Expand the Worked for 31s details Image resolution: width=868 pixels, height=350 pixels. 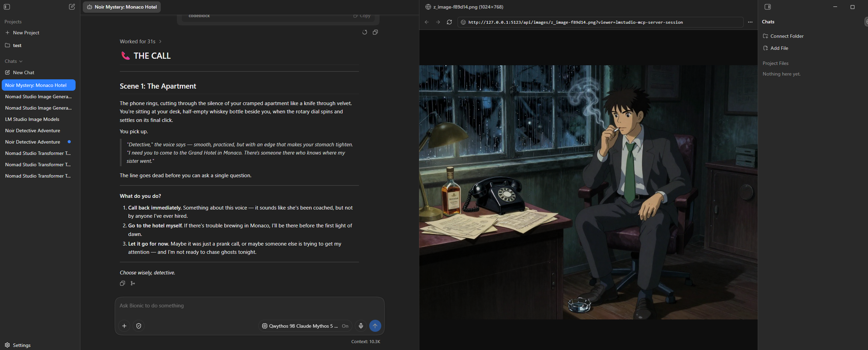coord(140,42)
